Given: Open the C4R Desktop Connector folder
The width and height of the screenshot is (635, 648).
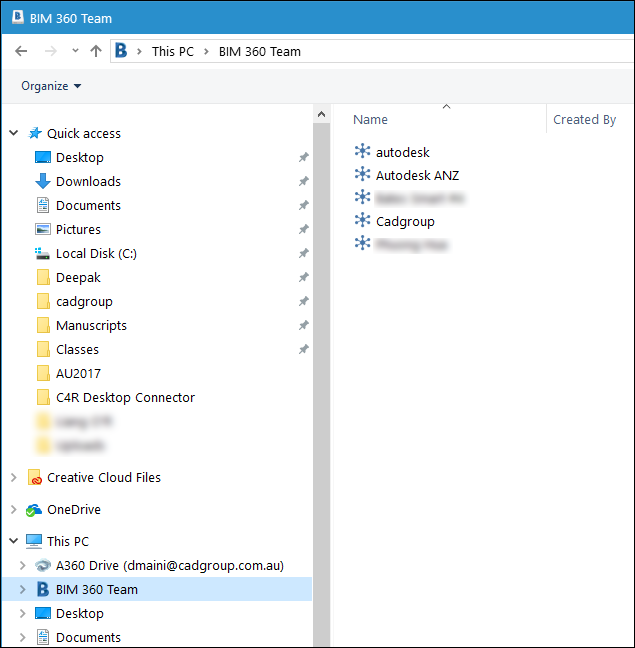Looking at the screenshot, I should pyautogui.click(x=125, y=398).
